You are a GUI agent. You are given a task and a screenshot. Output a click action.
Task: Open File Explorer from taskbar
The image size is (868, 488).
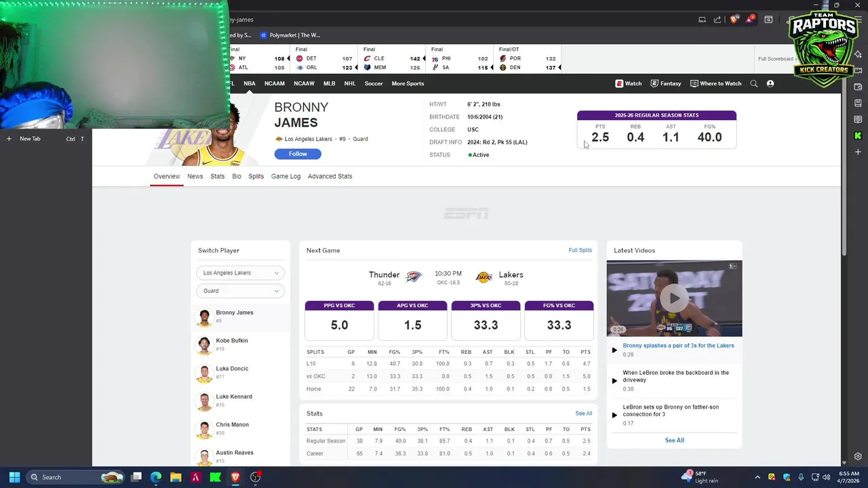176,477
